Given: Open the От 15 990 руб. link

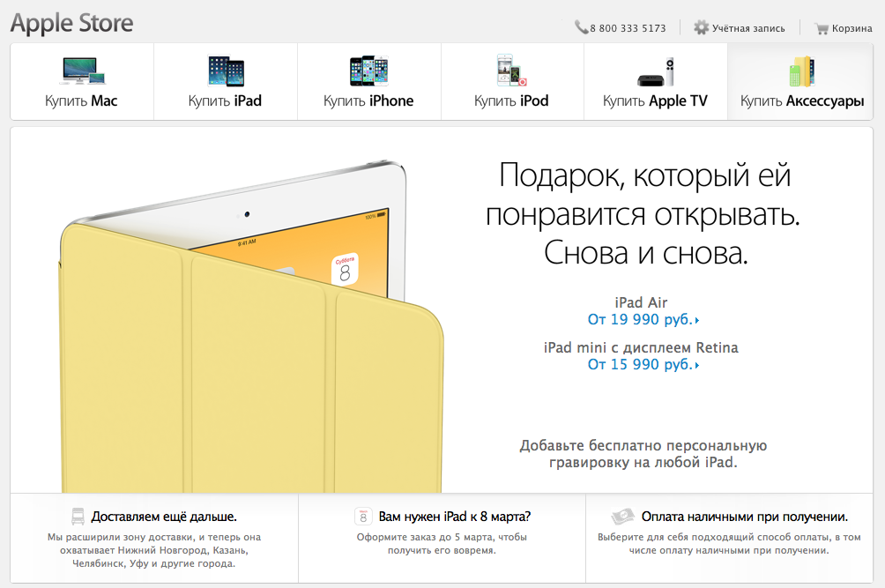Looking at the screenshot, I should 643,365.
